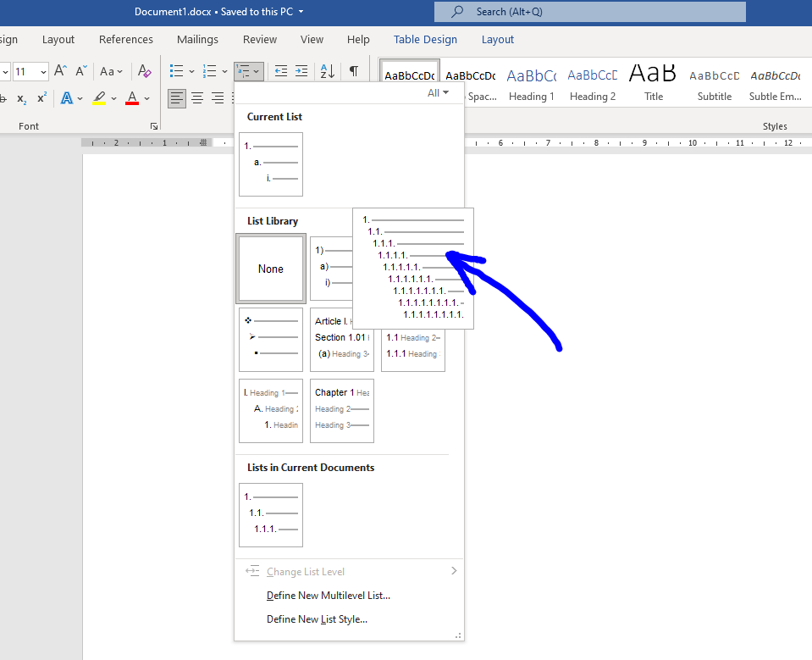Toggle Show/Hide paragraph marks
Image resolution: width=812 pixels, height=660 pixels.
coord(354,71)
